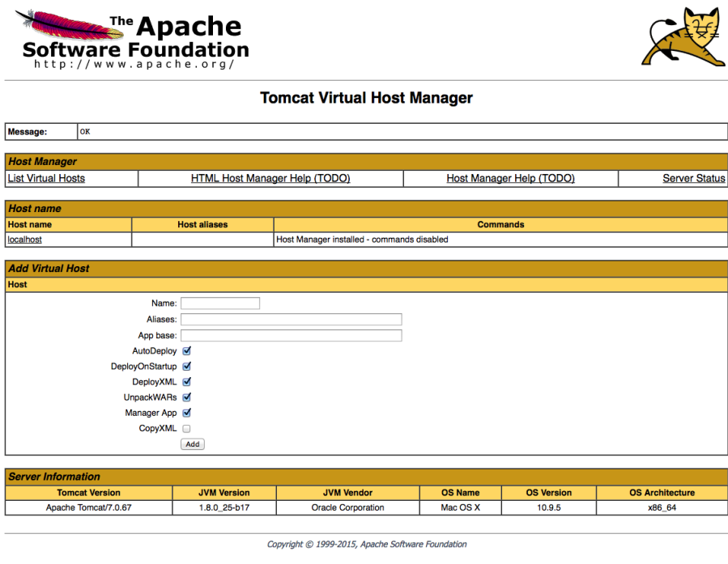This screenshot has height=564, width=728.
Task: Click the Tomcat cat logo
Action: pyautogui.click(x=683, y=36)
